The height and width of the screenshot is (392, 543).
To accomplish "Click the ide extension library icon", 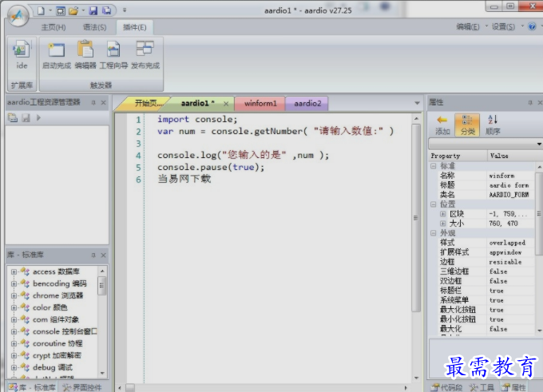I will pyautogui.click(x=22, y=53).
